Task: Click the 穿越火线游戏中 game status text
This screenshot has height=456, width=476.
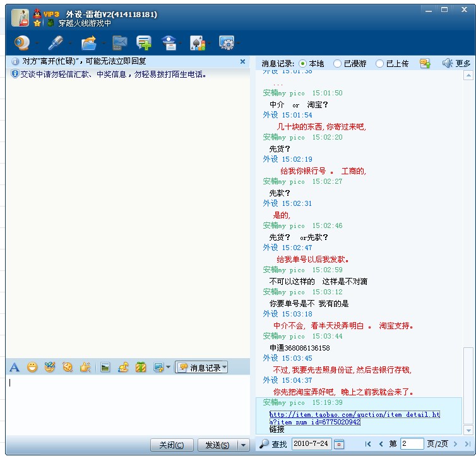Action: coord(85,23)
